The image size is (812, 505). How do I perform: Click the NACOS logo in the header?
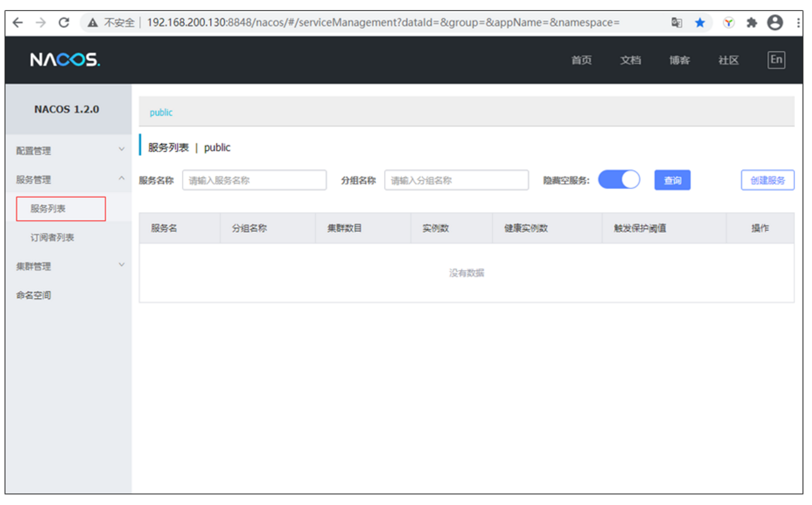point(64,60)
